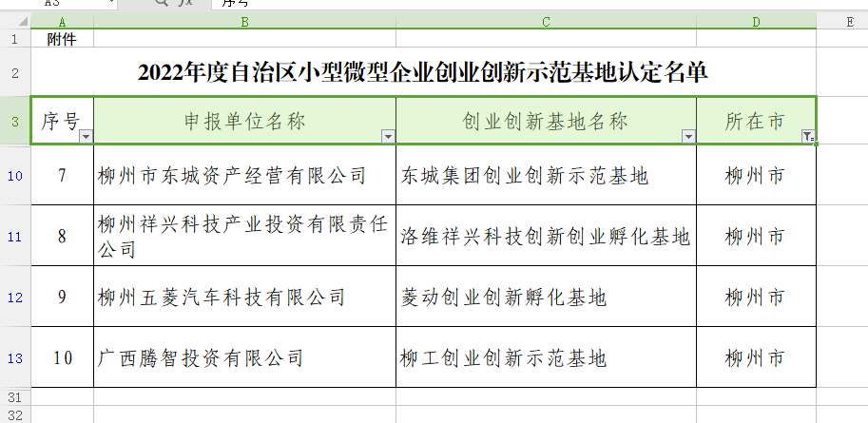Select cell 柳州市东城资产经营有限公司
Screen dimensions: 868x423
coord(244,176)
